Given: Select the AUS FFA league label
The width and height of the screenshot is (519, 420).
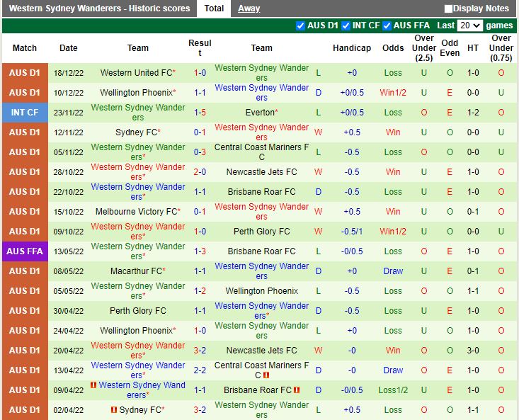Looking at the screenshot, I should 25,251.
